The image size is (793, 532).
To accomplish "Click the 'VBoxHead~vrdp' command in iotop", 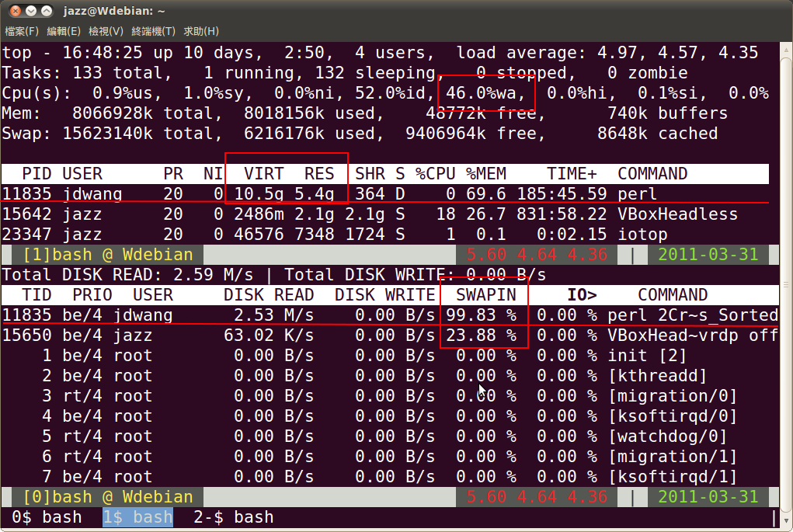I will (673, 336).
